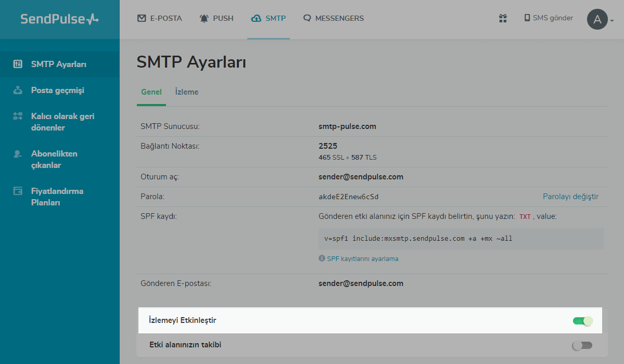The image size is (624, 364).
Task: Click the Abonelikten çıkanlar sidebar icon
Action: 18,154
